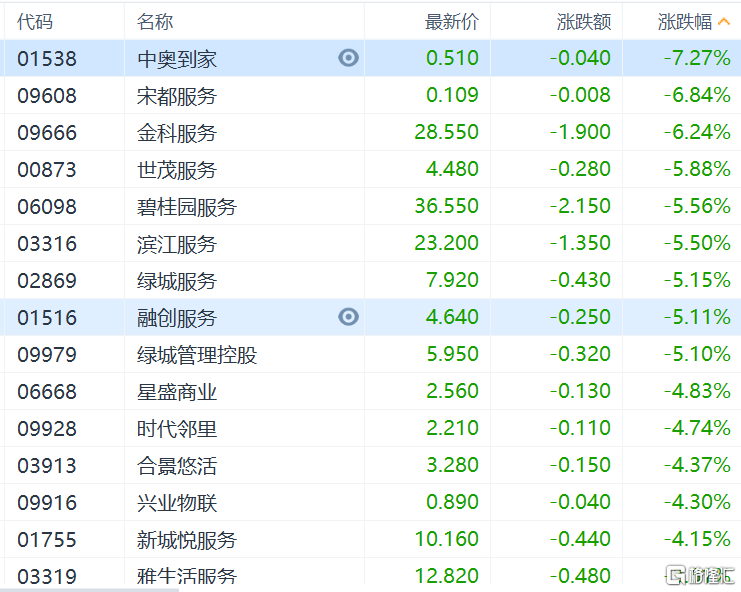Click the 碧桂园服务 stock name
741x592 pixels.
pyautogui.click(x=187, y=207)
